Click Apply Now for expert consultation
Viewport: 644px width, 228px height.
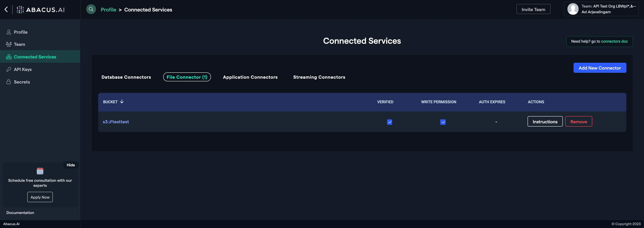tap(40, 197)
